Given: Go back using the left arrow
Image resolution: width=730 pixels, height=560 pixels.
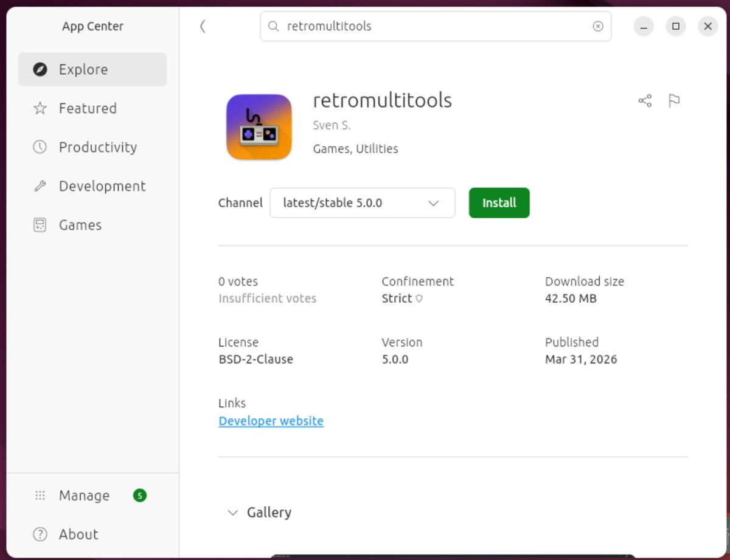Looking at the screenshot, I should (203, 26).
